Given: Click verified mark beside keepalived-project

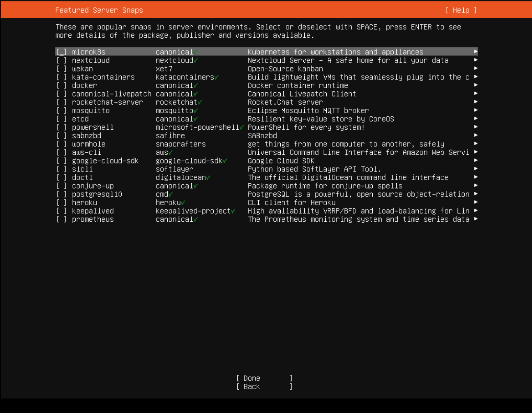Looking at the screenshot, I should (x=233, y=211).
